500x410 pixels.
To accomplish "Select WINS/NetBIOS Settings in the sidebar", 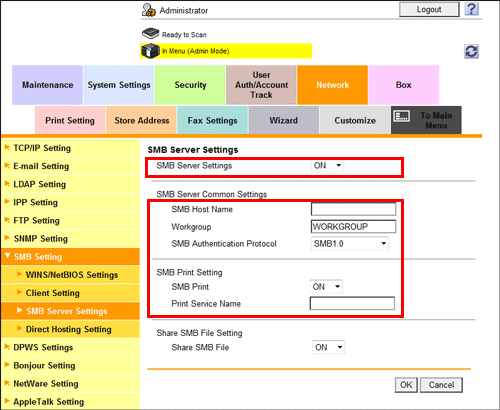I will [x=72, y=275].
